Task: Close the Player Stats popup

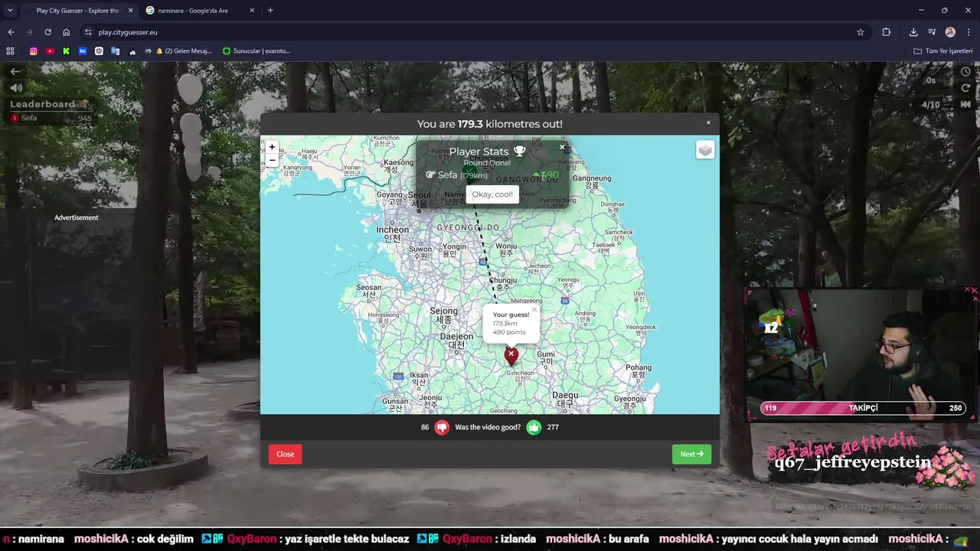Action: pyautogui.click(x=562, y=147)
